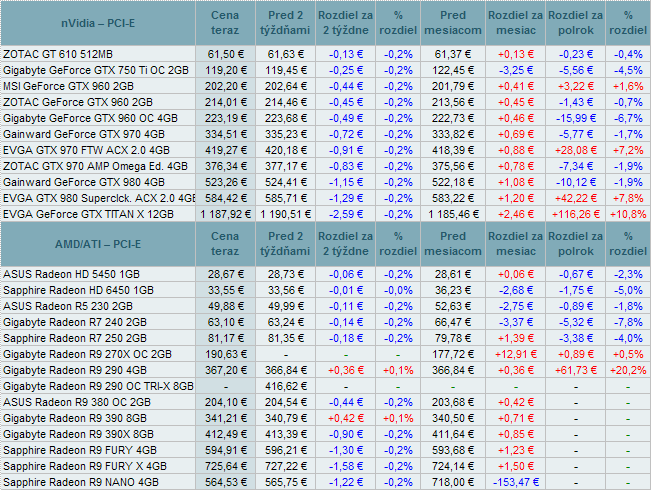Click the AMD/ATI – PCI-E section header

[98, 244]
